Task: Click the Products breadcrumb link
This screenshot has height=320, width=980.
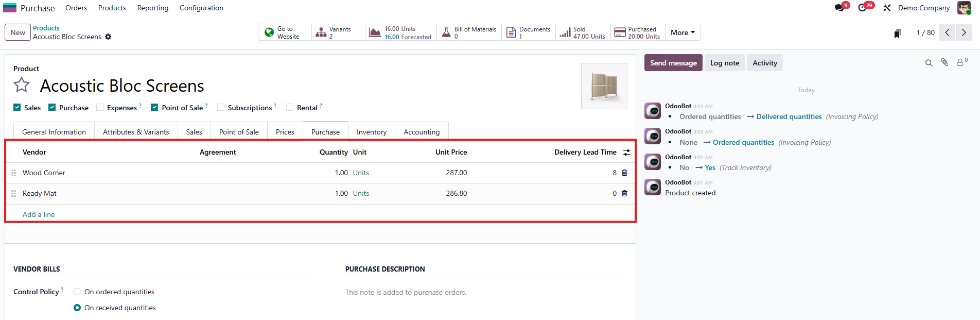Action: point(46,28)
